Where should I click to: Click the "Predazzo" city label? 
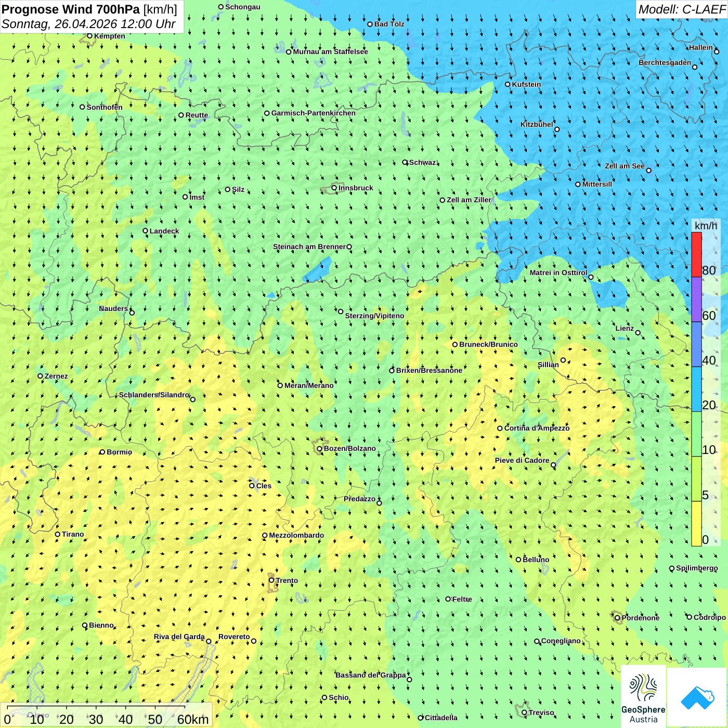point(359,499)
